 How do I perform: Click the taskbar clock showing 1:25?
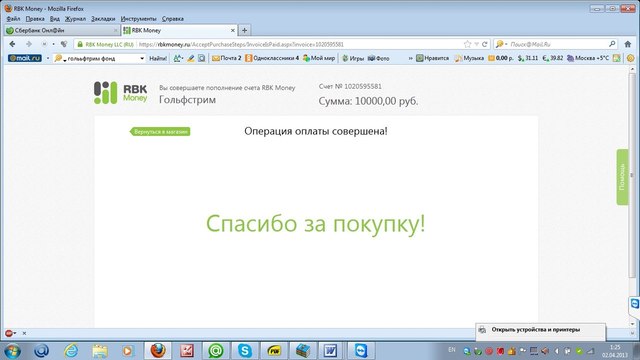615,351
